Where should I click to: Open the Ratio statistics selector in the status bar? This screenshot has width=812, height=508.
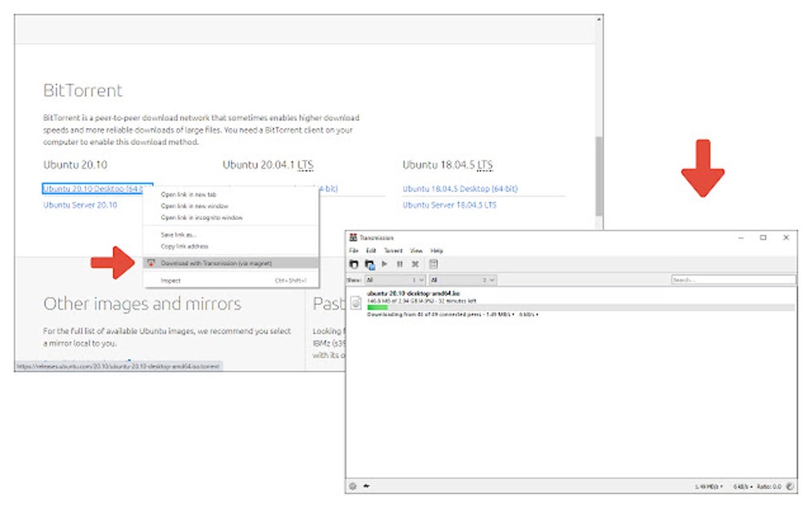[x=769, y=487]
